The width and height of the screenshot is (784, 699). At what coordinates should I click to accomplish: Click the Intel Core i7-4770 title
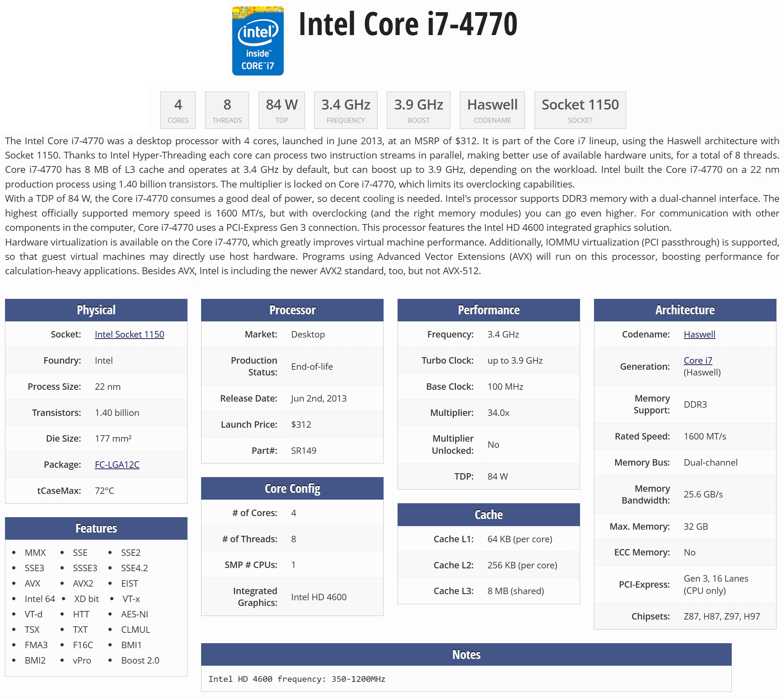(x=408, y=24)
